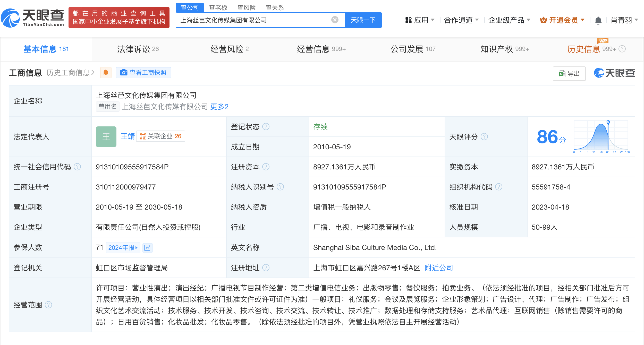Click the help icon beside 登记状态
Screen dimensions: 644x345
266,127
